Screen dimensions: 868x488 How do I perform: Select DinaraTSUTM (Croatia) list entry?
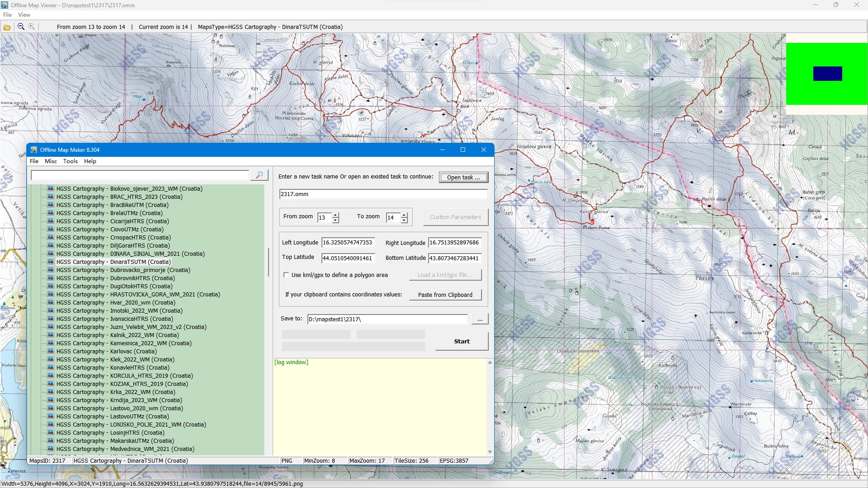[x=113, y=262]
